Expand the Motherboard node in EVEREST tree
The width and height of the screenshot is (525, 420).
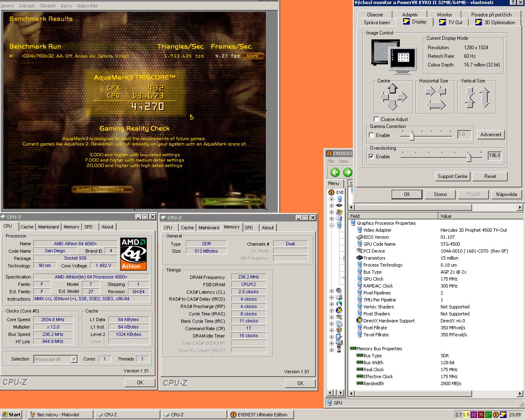(x=331, y=205)
